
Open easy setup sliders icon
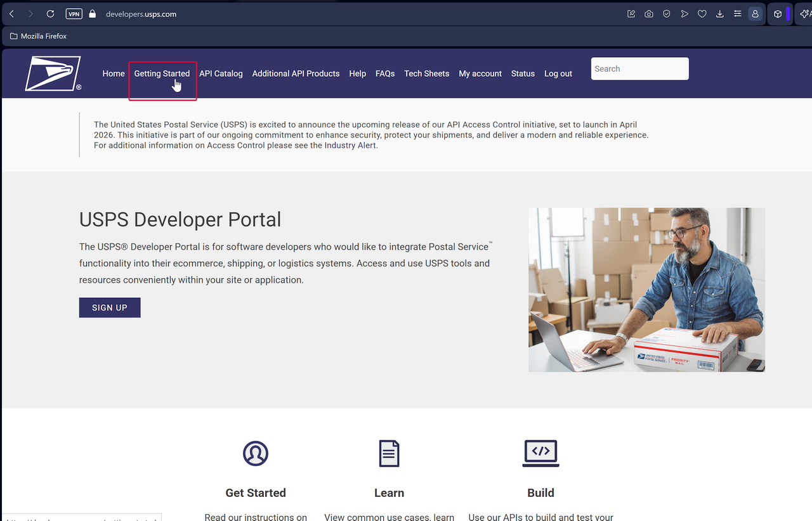click(737, 14)
